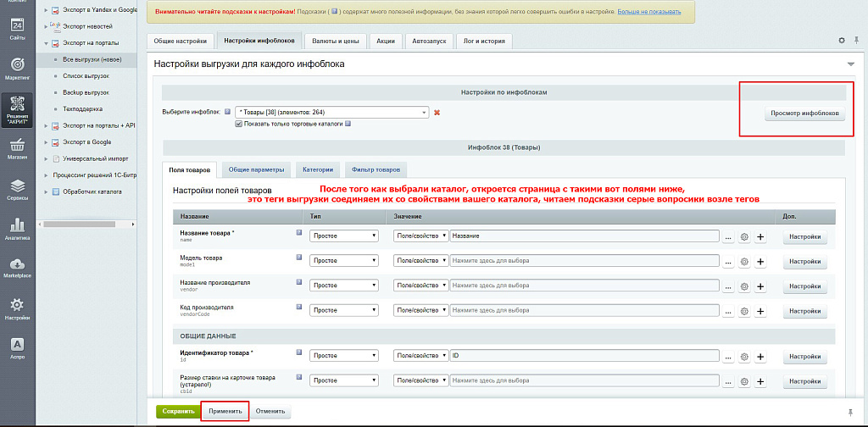Open the 'Выберите инфоблок' dropdown
Image resolution: width=868 pixels, height=427 pixels.
pyautogui.click(x=331, y=112)
